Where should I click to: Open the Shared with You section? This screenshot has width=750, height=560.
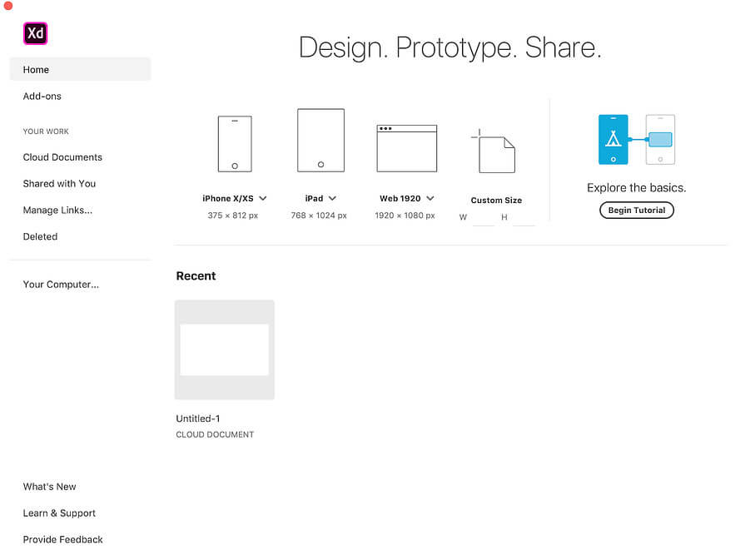click(58, 183)
